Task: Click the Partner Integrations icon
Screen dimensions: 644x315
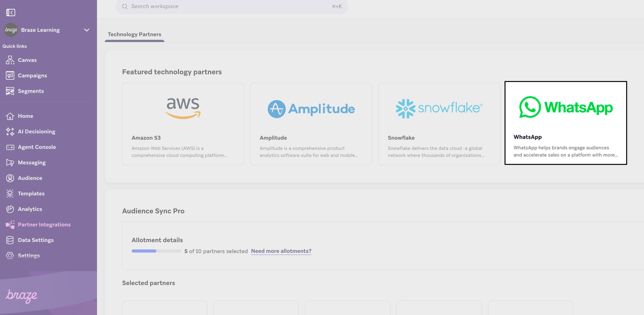Action: [10, 224]
